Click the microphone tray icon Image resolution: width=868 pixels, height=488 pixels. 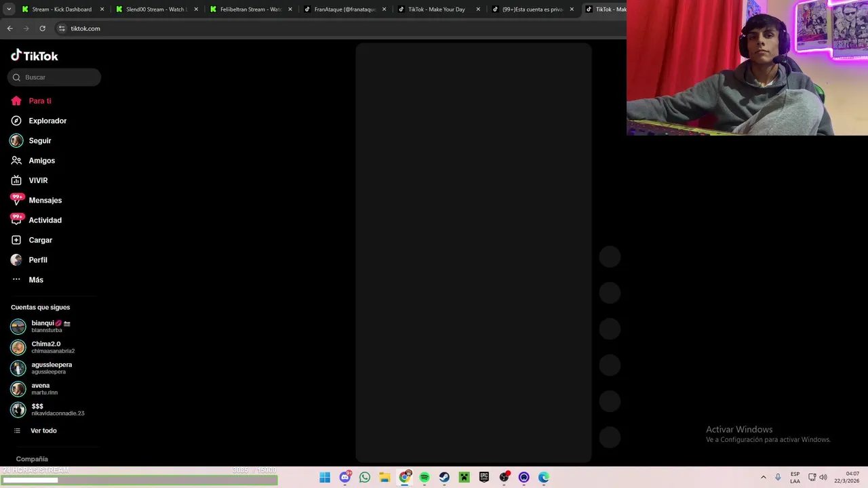pos(778,477)
